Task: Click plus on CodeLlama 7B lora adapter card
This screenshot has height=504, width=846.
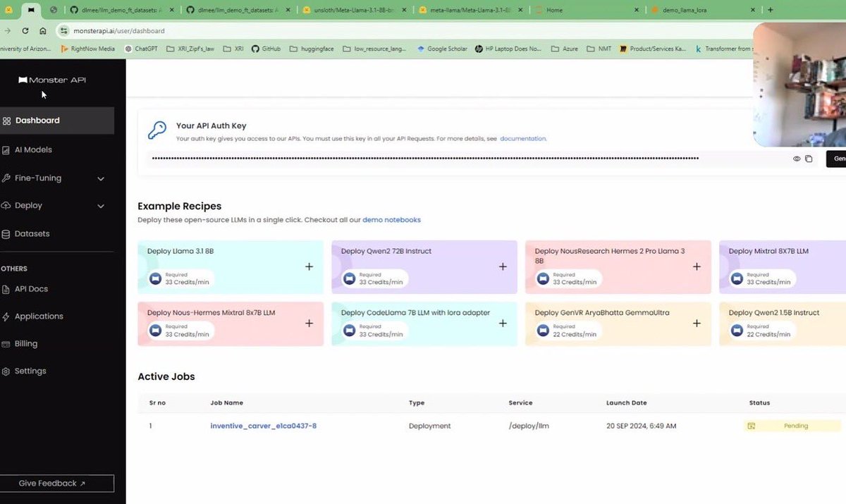Action: coord(503,324)
